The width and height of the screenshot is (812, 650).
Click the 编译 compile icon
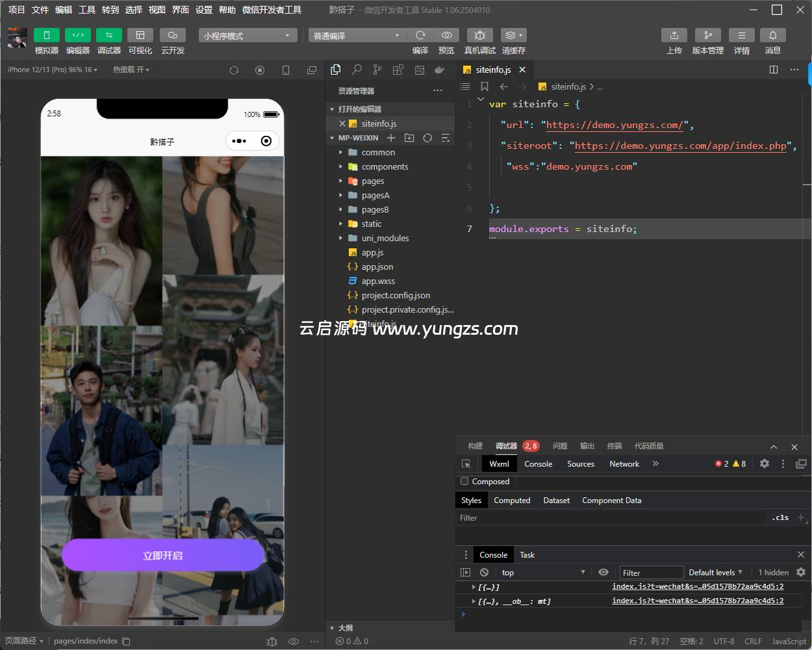[x=420, y=35]
